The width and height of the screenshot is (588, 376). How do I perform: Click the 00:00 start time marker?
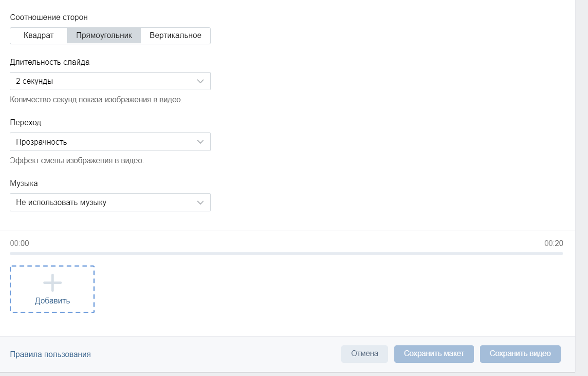coord(19,244)
